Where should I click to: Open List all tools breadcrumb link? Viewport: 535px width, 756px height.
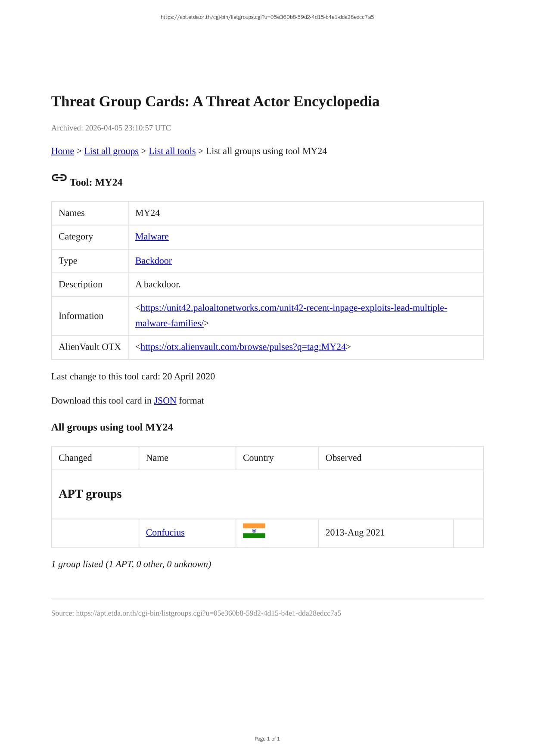coord(172,151)
